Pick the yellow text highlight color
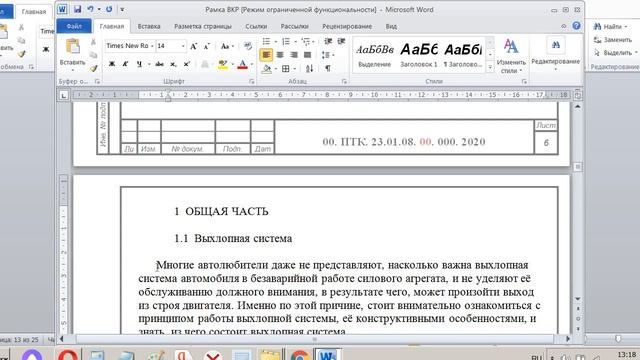The height and width of the screenshot is (360, 640). (x=222, y=64)
